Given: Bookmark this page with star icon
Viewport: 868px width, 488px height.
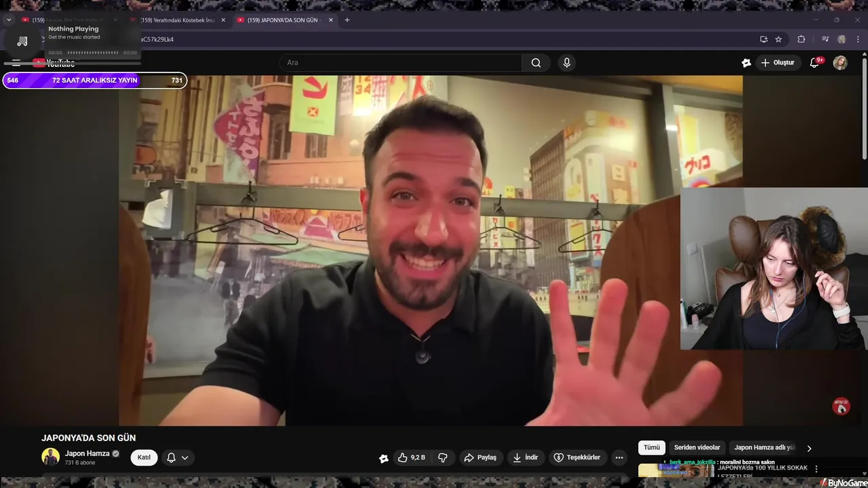Looking at the screenshot, I should click(778, 39).
